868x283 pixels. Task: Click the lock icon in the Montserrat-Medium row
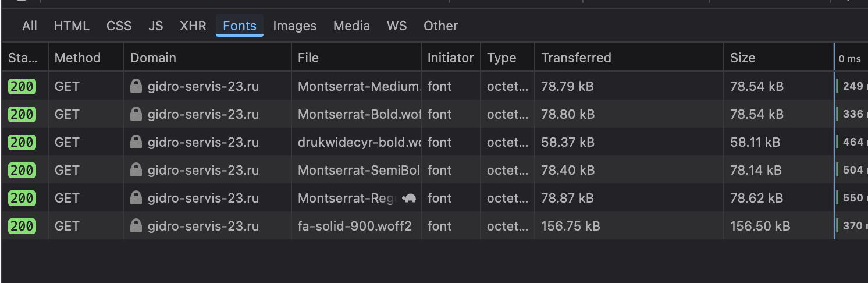click(x=136, y=86)
